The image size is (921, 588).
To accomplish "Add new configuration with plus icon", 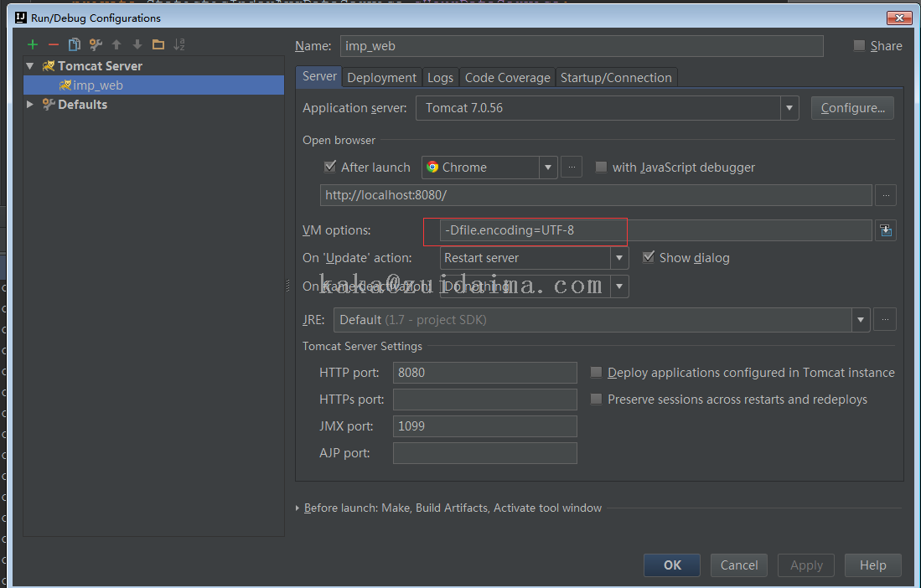I will pos(33,44).
